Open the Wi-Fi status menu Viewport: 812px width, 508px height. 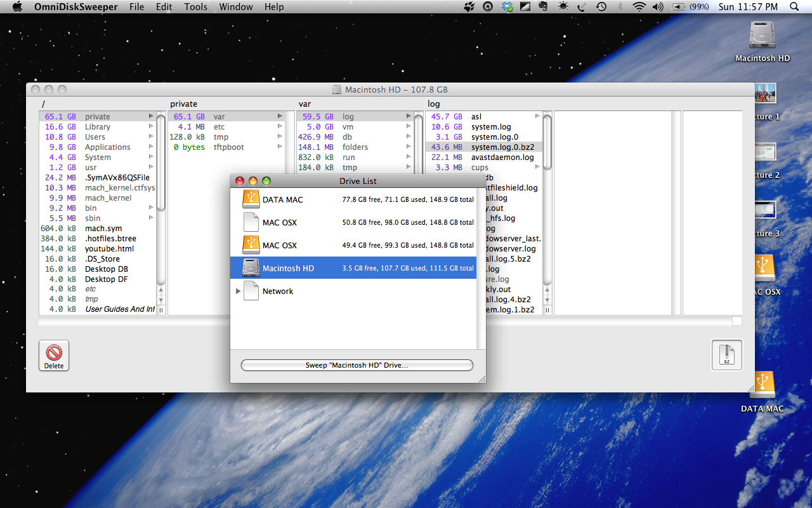(x=639, y=7)
